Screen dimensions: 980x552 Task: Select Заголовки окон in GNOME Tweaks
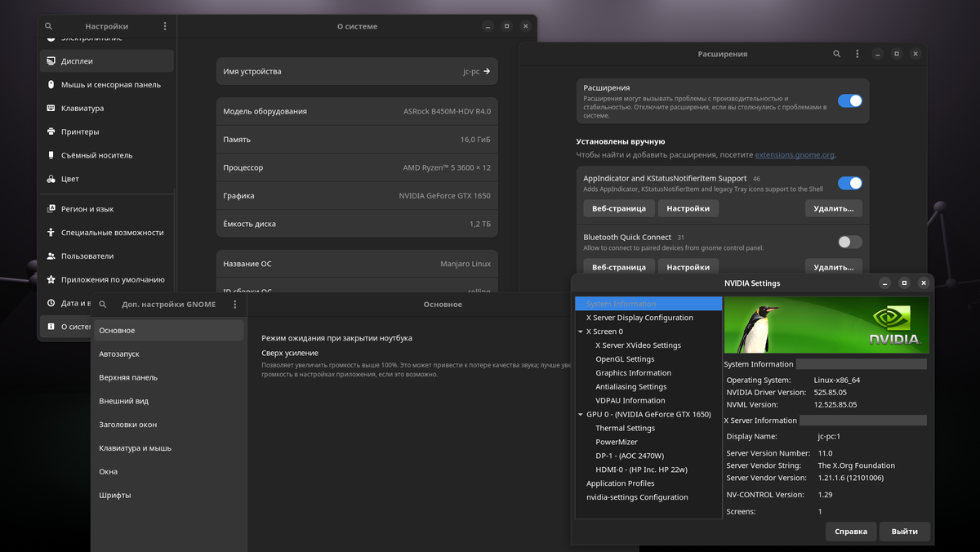point(168,425)
